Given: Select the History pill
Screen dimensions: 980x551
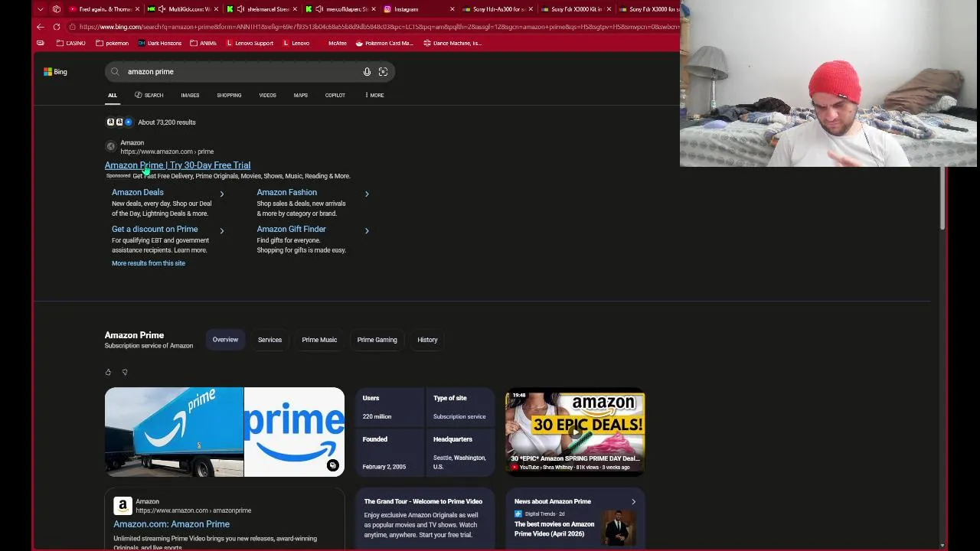Looking at the screenshot, I should (x=427, y=340).
